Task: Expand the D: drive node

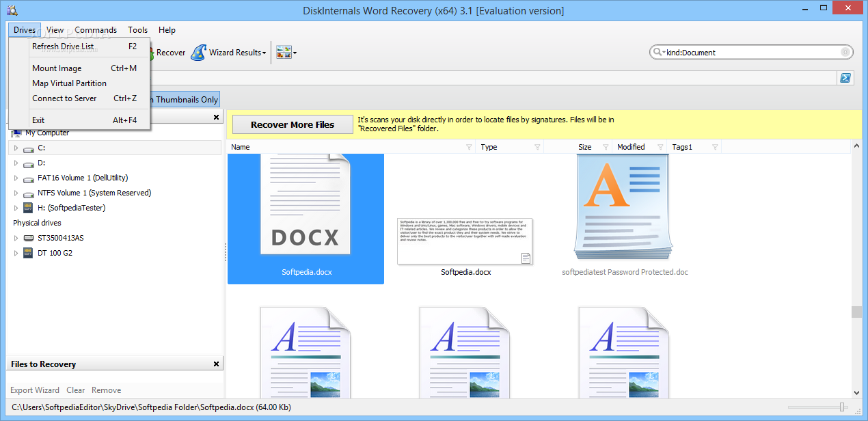Action: click(16, 163)
